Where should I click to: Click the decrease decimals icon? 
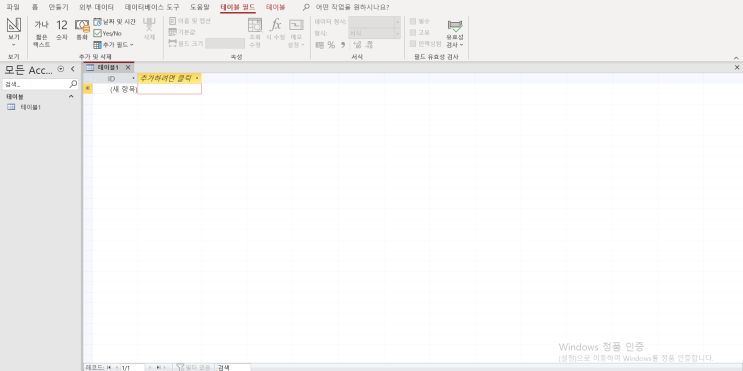pyautogui.click(x=370, y=45)
